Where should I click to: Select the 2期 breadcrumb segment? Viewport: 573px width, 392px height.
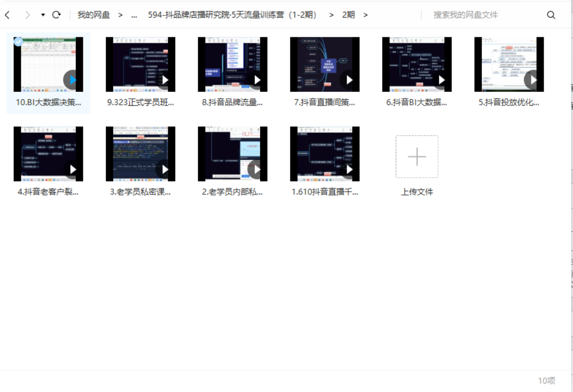click(x=348, y=15)
